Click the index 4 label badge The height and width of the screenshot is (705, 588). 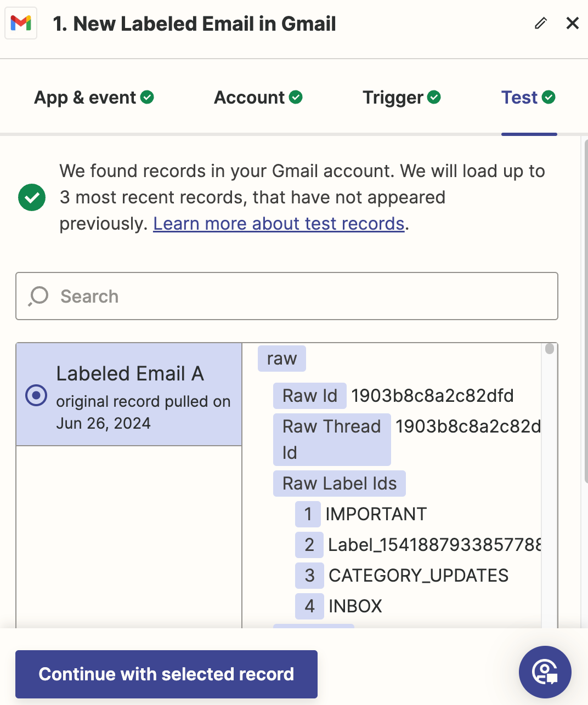309,606
